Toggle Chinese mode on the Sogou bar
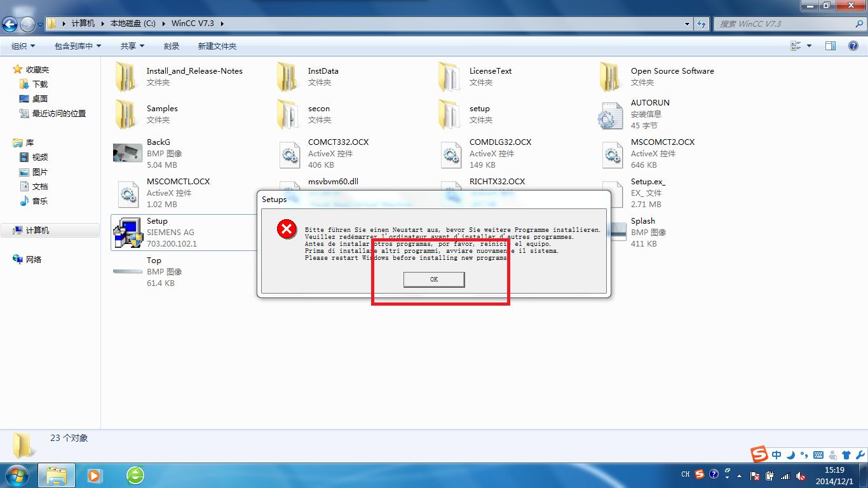This screenshot has height=488, width=868. 776,455
